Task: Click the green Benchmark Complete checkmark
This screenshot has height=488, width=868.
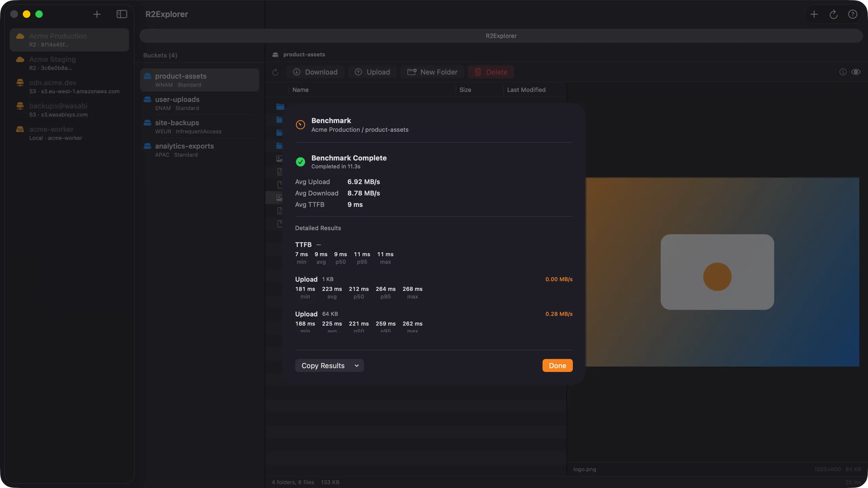Action: (300, 162)
